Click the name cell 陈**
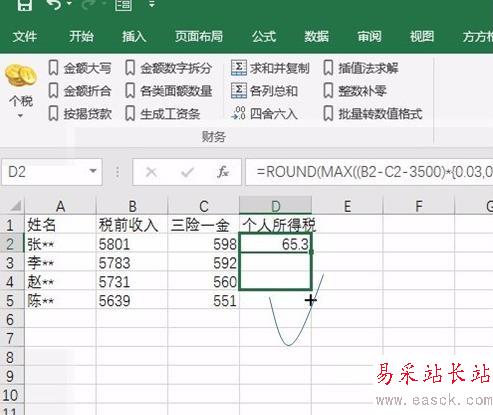 pos(60,301)
